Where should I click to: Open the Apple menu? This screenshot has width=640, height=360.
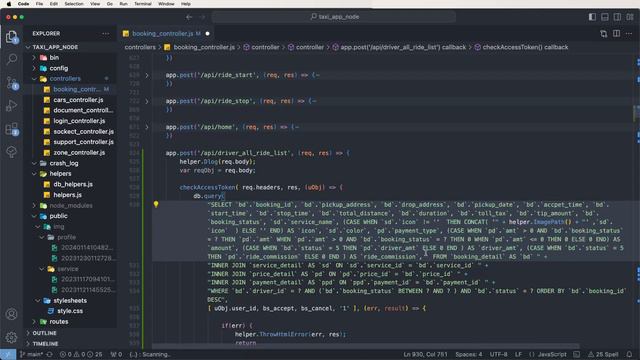pos(9,4)
